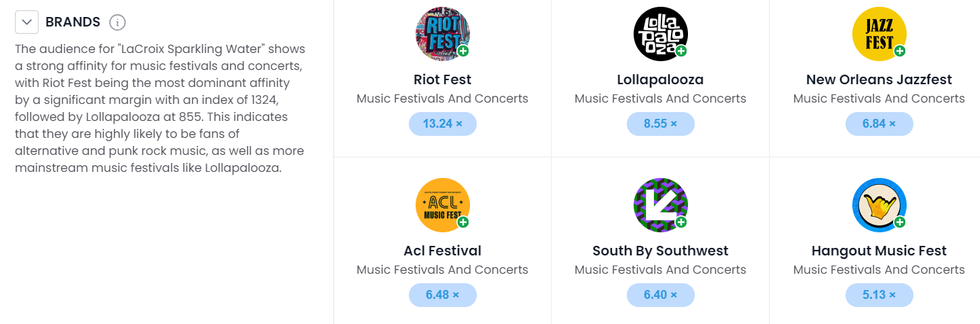This screenshot has width=980, height=324.
Task: Add New Orleans Jazzfest plus icon
Action: click(x=900, y=51)
